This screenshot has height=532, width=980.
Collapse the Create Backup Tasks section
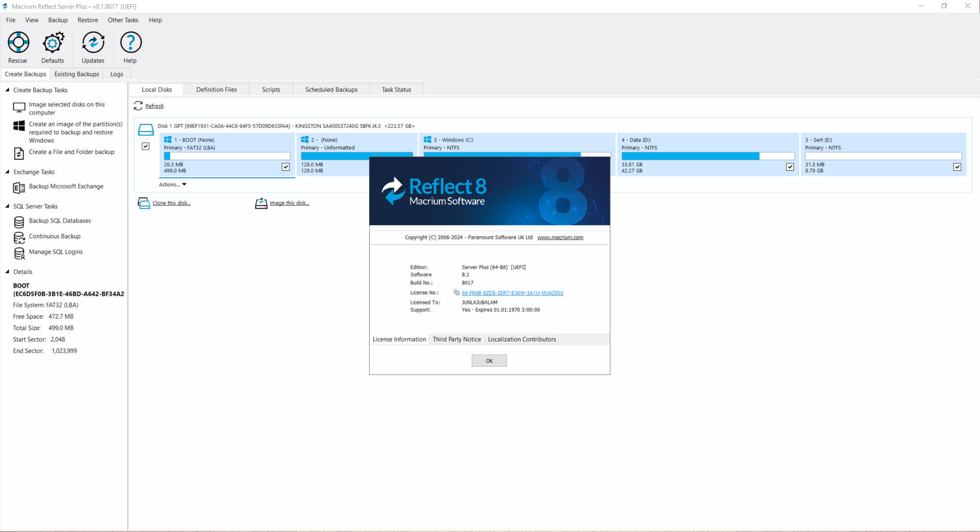pos(7,90)
